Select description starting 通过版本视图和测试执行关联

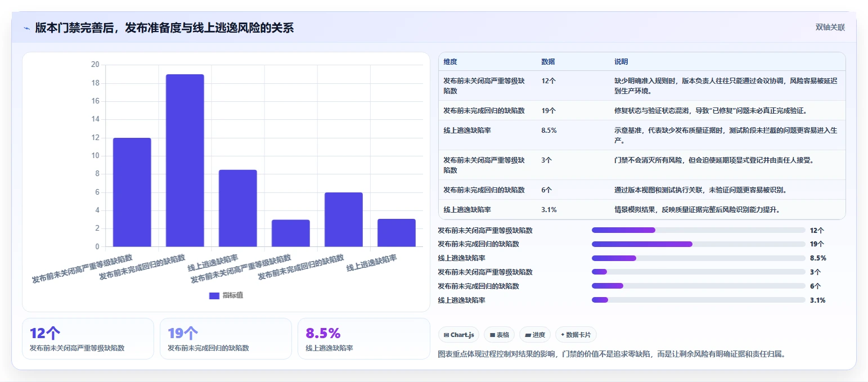click(700, 190)
